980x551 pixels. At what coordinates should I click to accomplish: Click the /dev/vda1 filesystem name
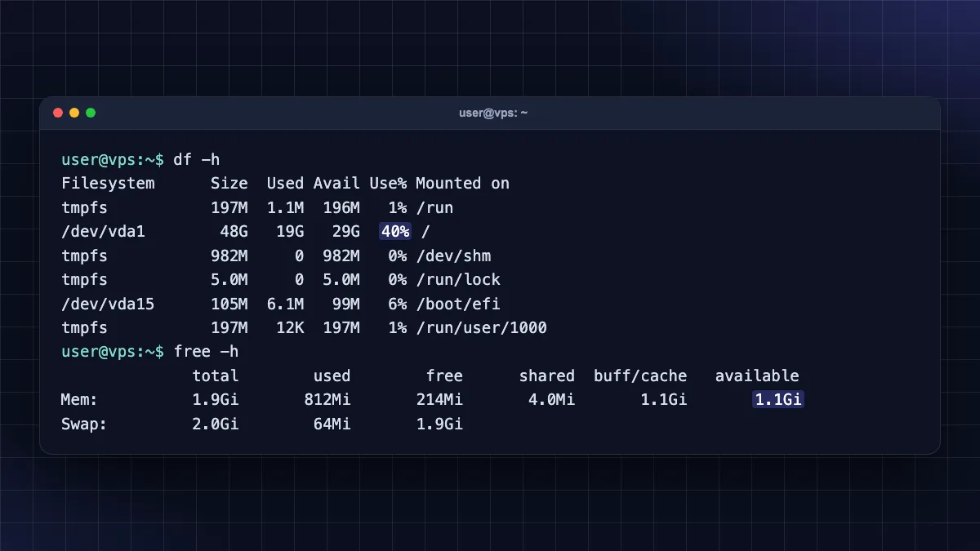(x=103, y=232)
